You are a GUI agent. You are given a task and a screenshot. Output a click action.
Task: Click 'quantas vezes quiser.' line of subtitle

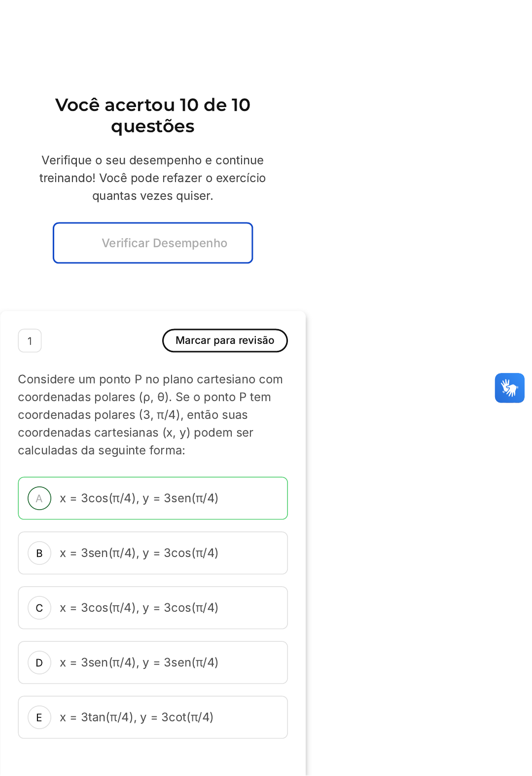[x=153, y=196]
